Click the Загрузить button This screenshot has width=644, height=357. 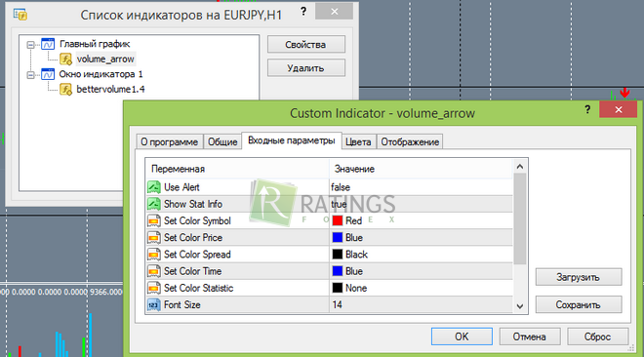[579, 277]
